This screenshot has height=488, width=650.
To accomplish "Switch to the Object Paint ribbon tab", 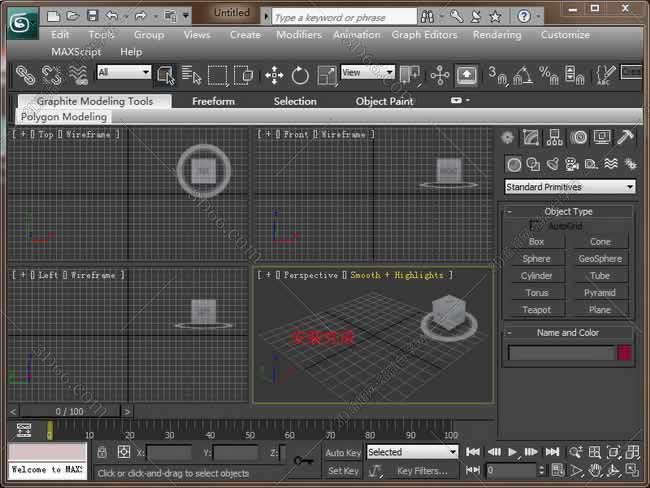I will coord(384,101).
